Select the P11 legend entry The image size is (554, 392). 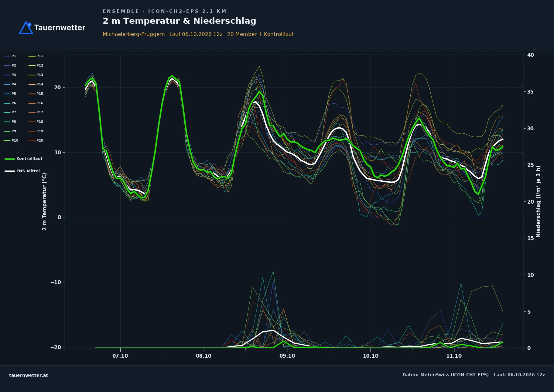[36, 56]
